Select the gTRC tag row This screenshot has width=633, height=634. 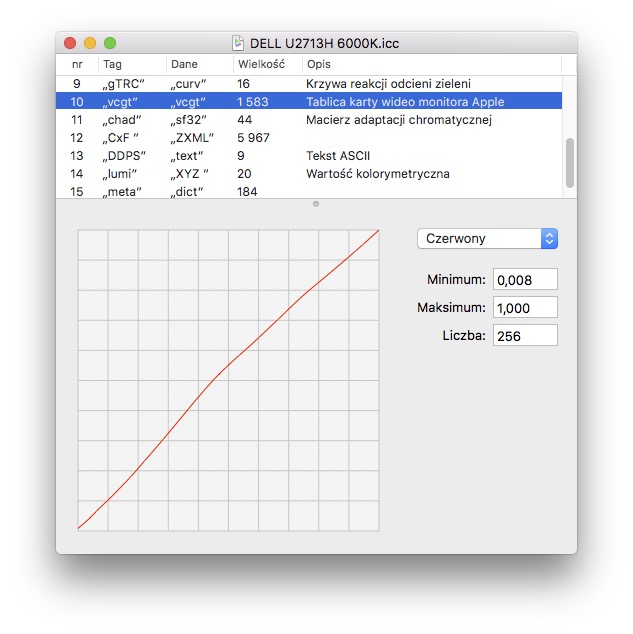pos(309,84)
